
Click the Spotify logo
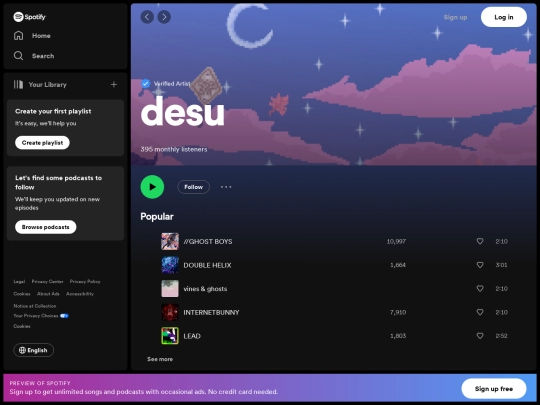[x=29, y=17]
